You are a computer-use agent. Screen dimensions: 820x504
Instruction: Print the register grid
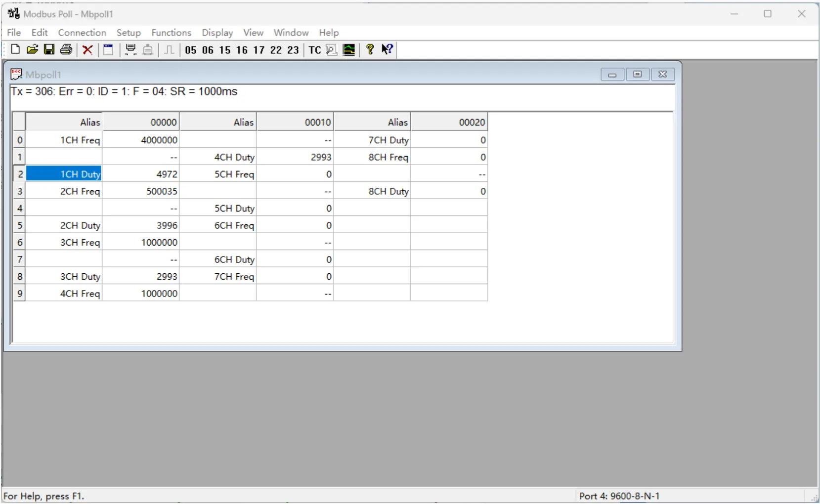pyautogui.click(x=66, y=49)
